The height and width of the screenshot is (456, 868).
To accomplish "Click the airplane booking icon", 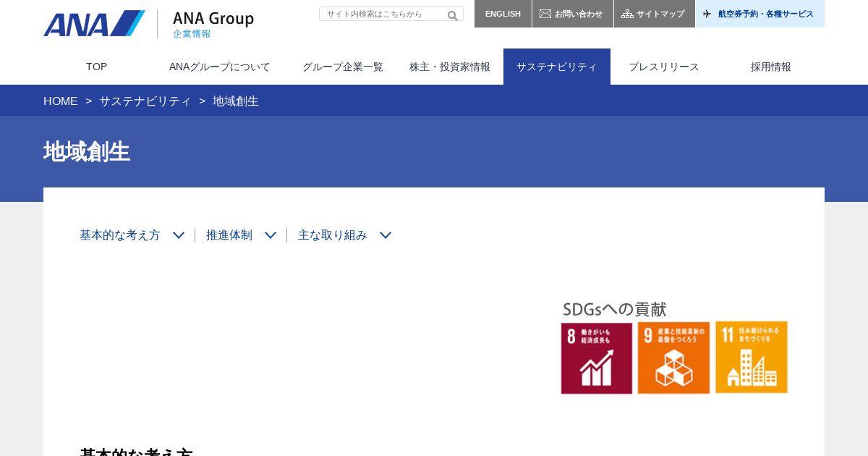I will (707, 14).
